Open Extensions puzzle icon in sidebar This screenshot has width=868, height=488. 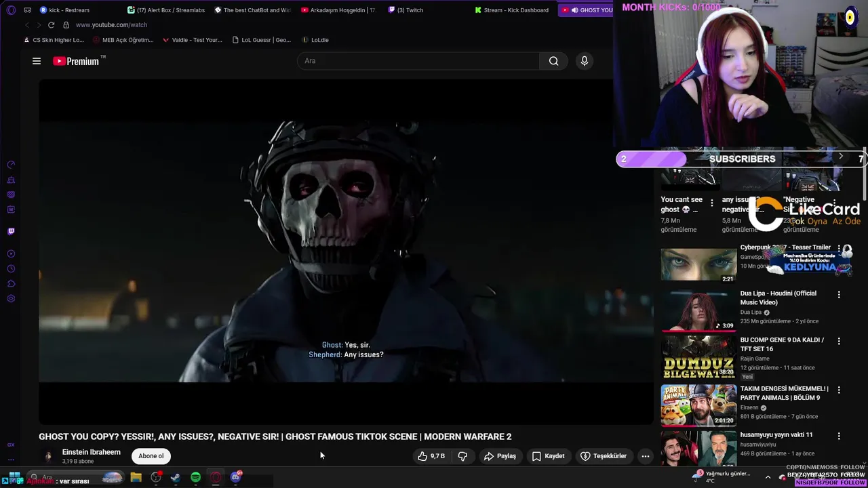(x=11, y=283)
